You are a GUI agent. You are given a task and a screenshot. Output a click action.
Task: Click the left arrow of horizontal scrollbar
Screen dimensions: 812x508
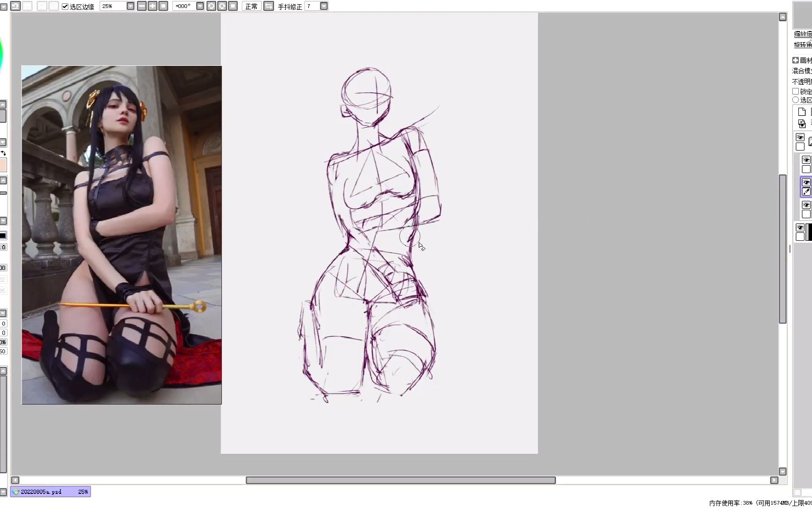(x=15, y=480)
